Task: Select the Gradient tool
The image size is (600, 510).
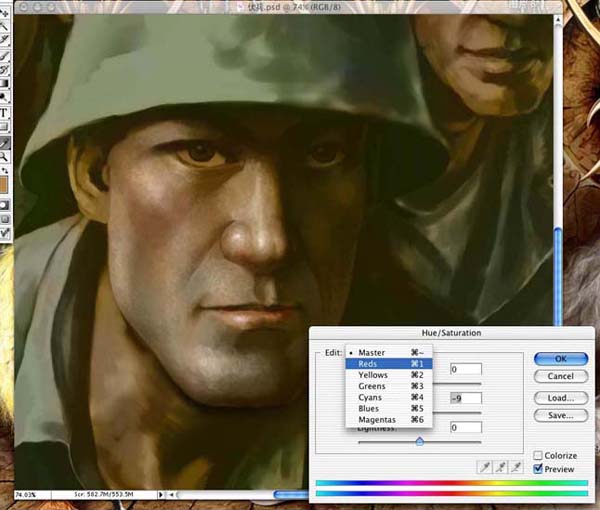Action: (4, 83)
